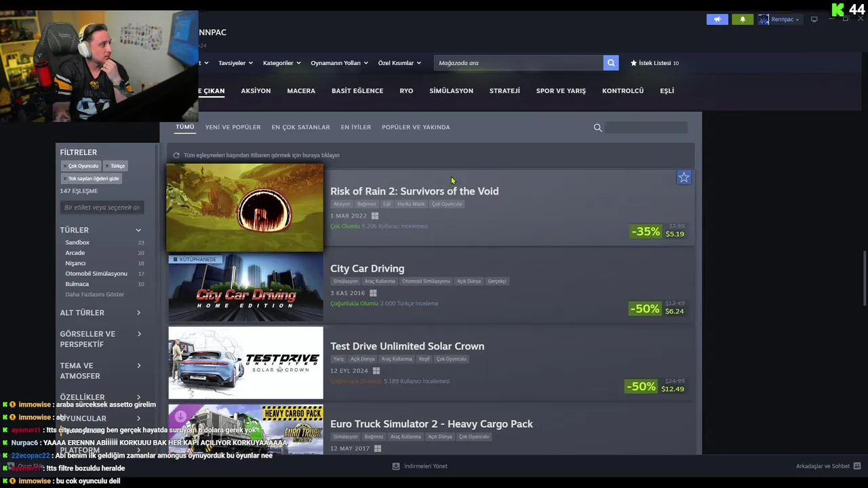Switch to EN ÇOK SATANLAR tab
Screen dimensions: 868x488
pos(300,127)
